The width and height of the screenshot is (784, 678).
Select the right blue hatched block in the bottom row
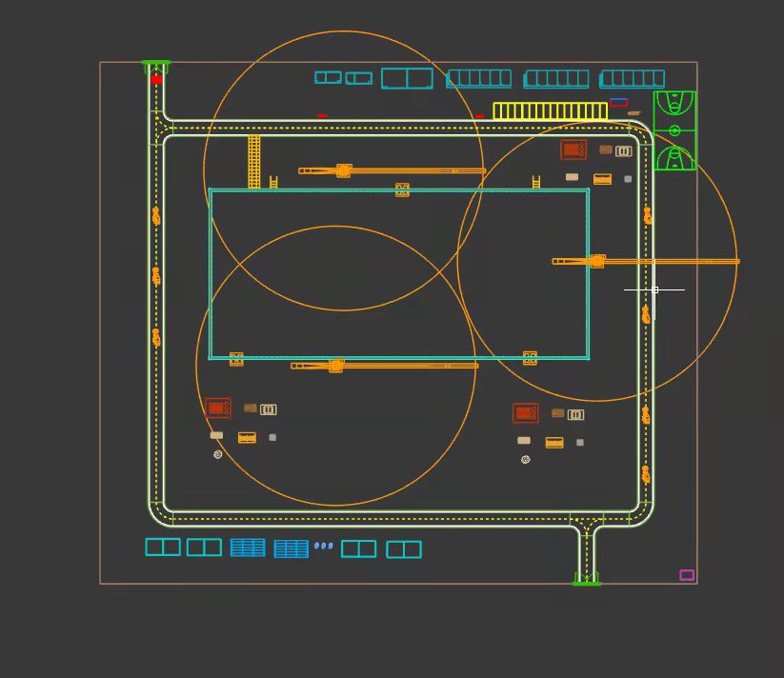[x=291, y=549]
